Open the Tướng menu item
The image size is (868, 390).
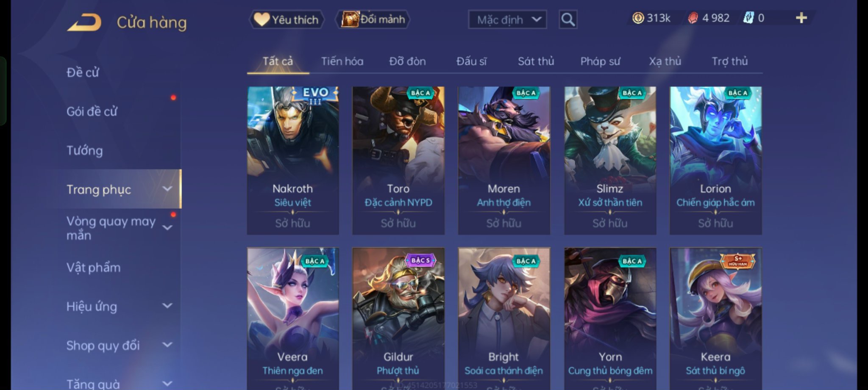click(84, 150)
